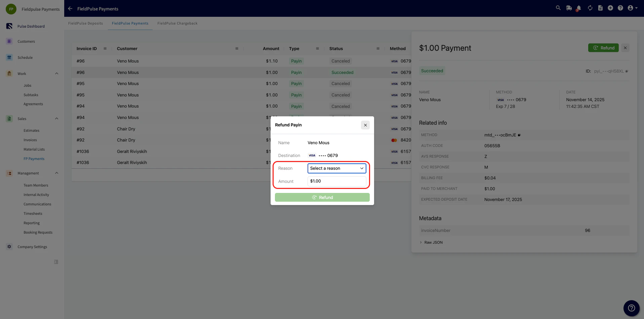Open notifications bell with badge

coord(578,8)
